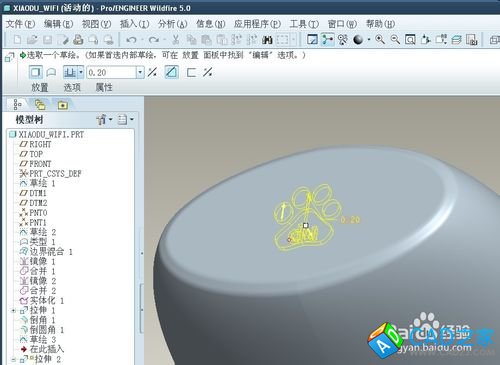
Task: Select the 倒圆角 1 feature
Action: tap(42, 330)
